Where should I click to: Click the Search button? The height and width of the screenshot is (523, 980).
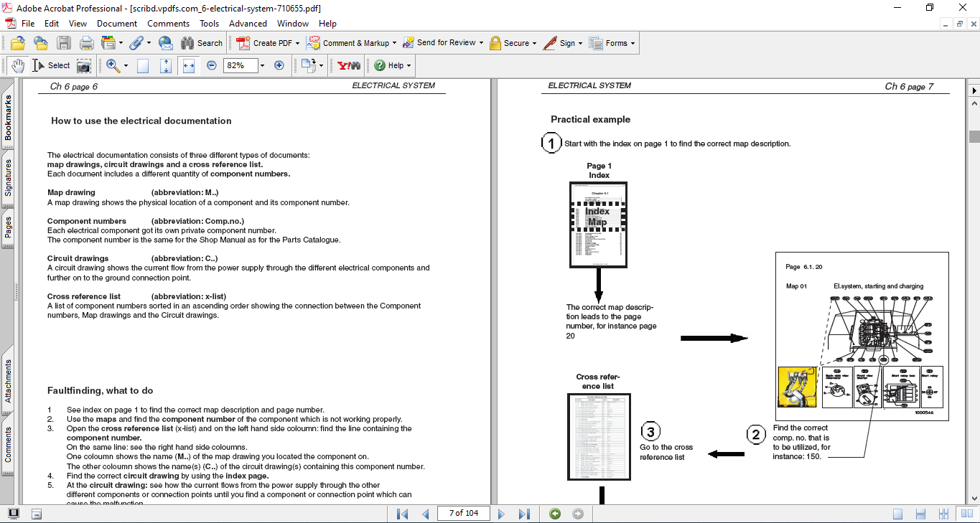coord(202,43)
